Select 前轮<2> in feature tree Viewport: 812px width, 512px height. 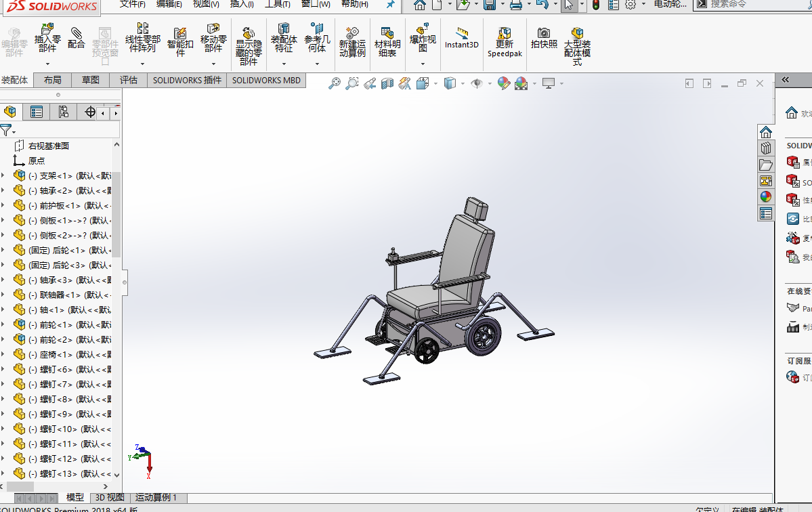[62, 339]
